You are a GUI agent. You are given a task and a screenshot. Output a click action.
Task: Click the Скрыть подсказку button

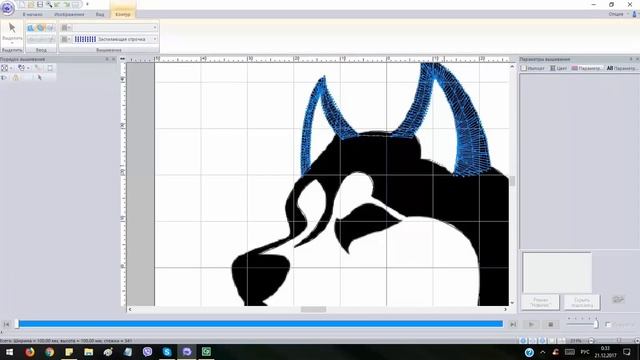[582, 302]
